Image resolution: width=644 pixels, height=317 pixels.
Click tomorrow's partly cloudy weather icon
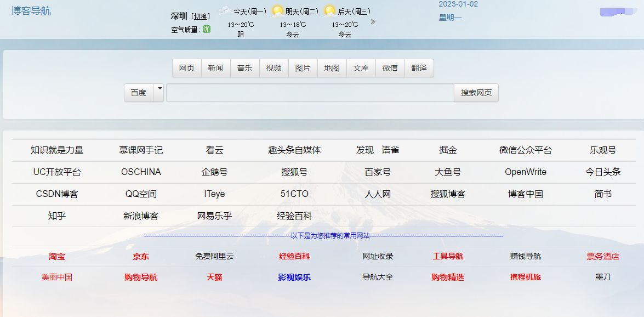[278, 11]
